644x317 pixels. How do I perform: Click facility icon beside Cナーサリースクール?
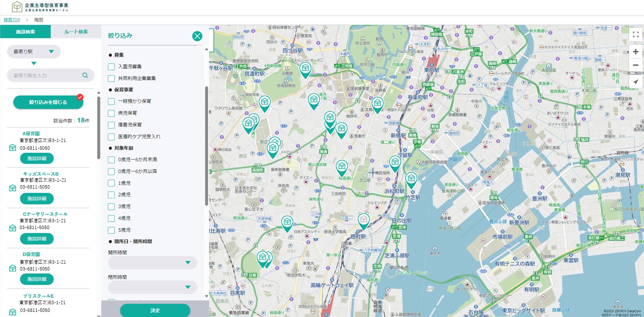[12, 228]
